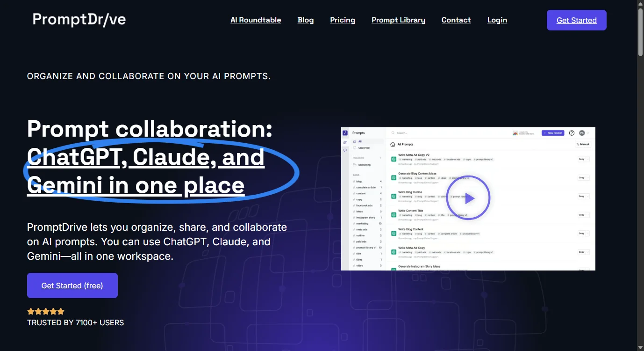Open the AI Roundtable nav item
Screen dimensions: 644x351
point(256,20)
